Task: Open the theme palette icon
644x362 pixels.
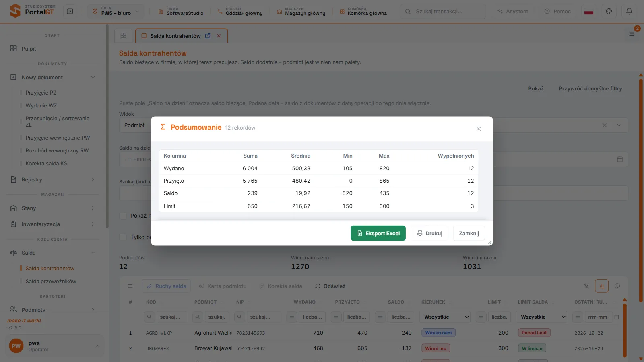Action: (609, 11)
